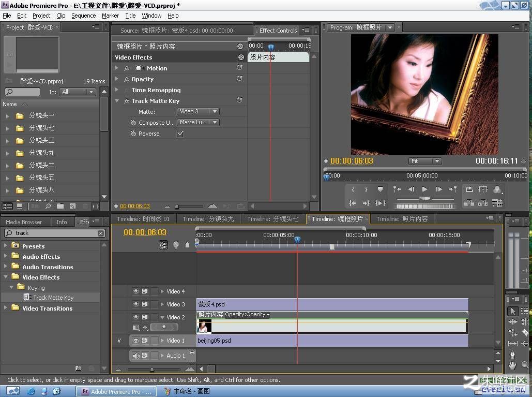Click the Extract button
Screen dimensions: 532x397
pos(483,203)
